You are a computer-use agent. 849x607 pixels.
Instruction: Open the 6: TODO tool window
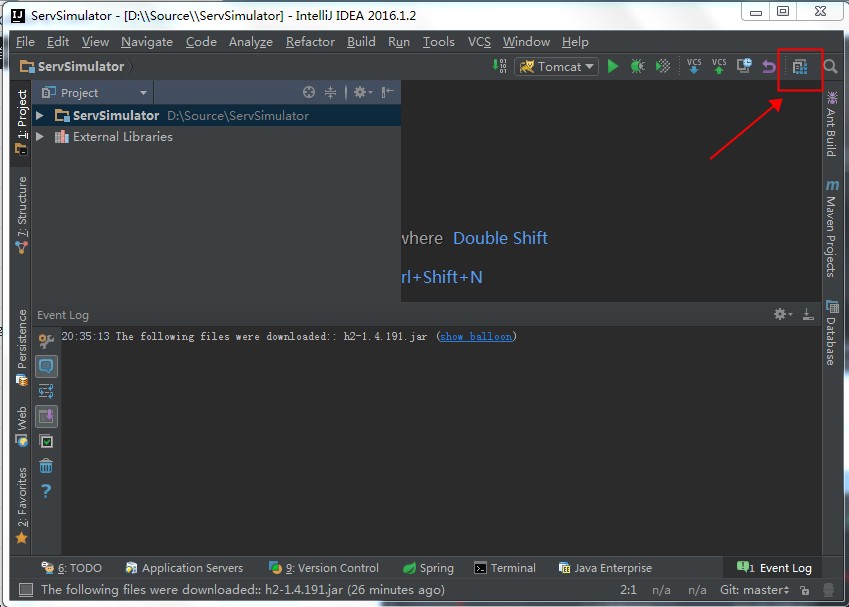tap(72, 568)
